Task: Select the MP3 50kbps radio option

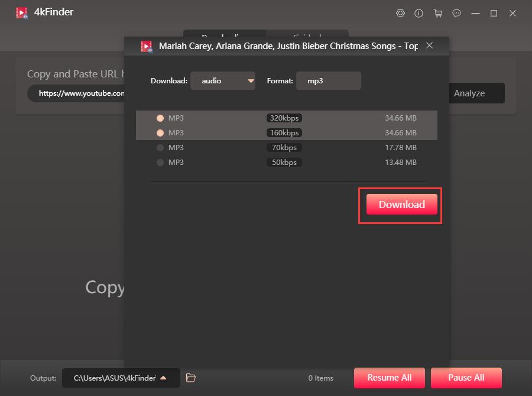Action: tap(160, 162)
